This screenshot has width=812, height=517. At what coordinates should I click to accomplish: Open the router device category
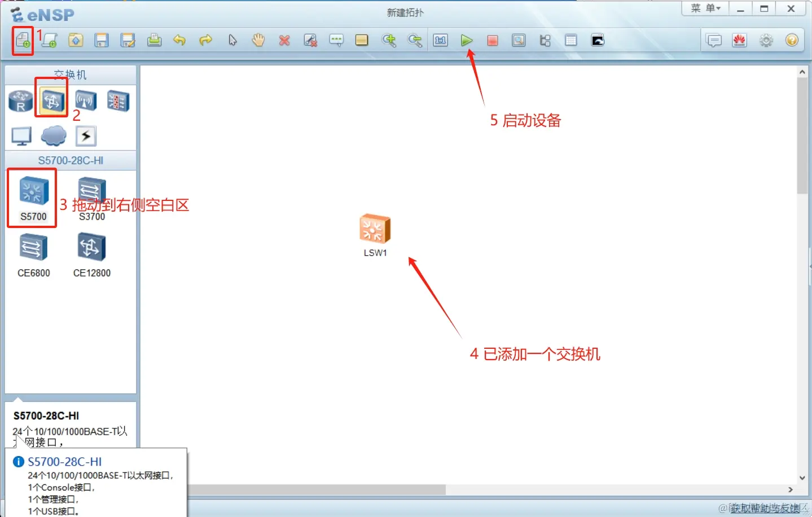[x=20, y=99]
